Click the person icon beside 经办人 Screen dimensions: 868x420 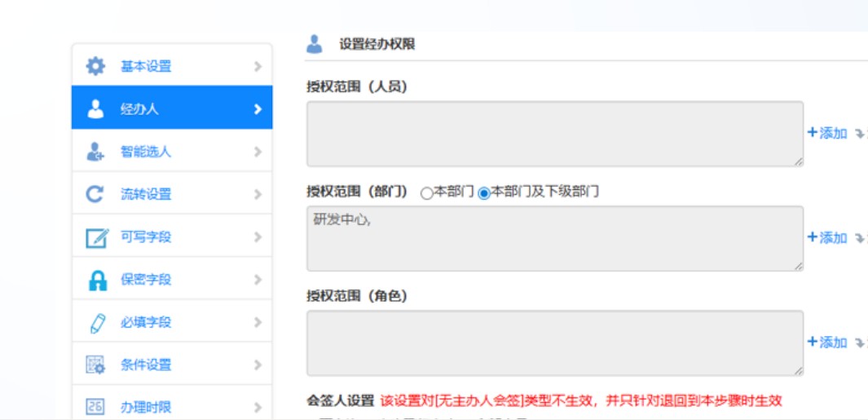[96, 108]
